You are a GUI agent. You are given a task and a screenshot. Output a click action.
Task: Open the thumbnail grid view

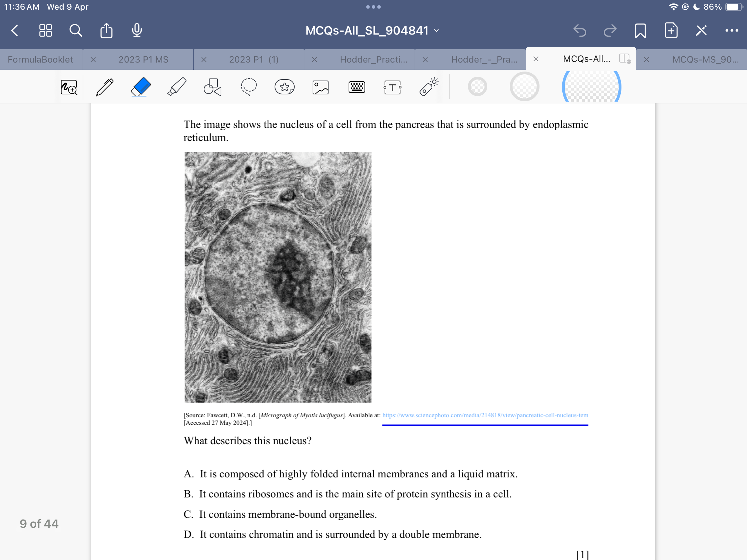(x=45, y=30)
